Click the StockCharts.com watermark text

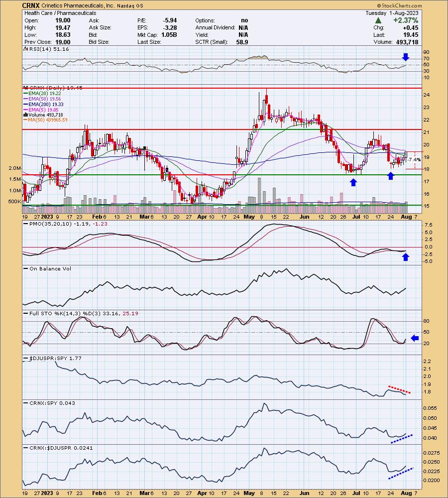pos(399,5)
